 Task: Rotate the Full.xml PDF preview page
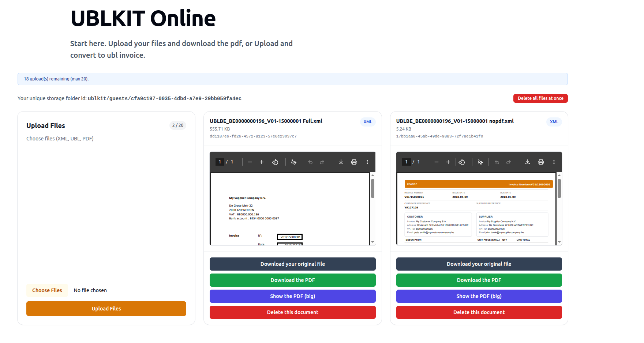coord(276,162)
